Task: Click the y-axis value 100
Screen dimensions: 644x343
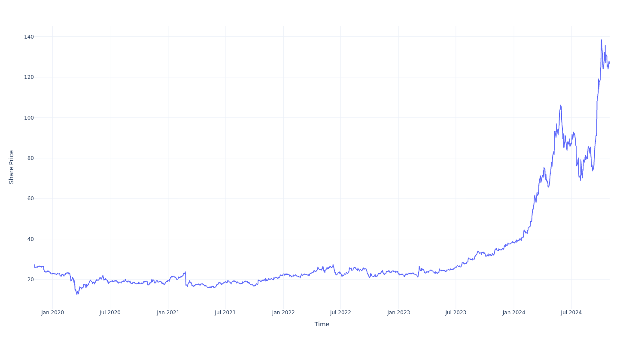Action: 29,117
